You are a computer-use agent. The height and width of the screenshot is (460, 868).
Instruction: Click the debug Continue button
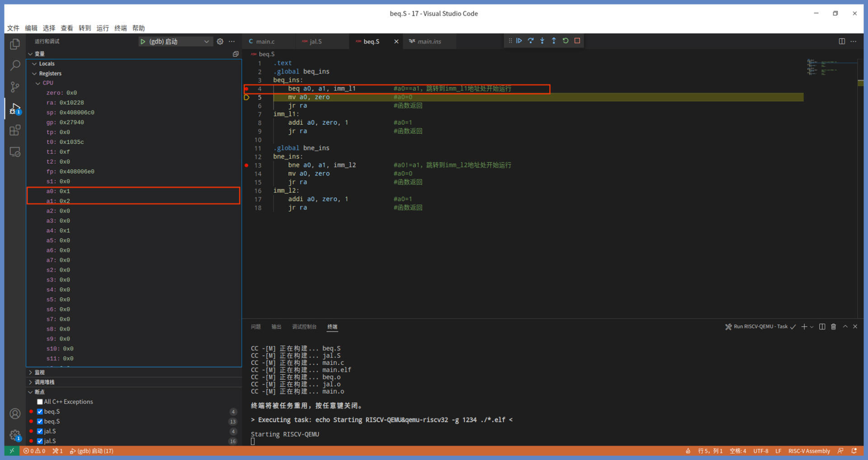[519, 41]
